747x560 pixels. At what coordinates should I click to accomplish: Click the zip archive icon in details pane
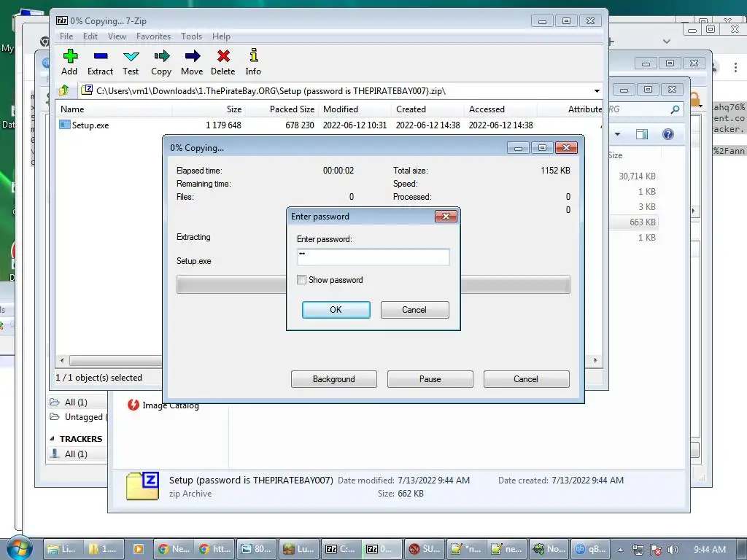(142, 486)
